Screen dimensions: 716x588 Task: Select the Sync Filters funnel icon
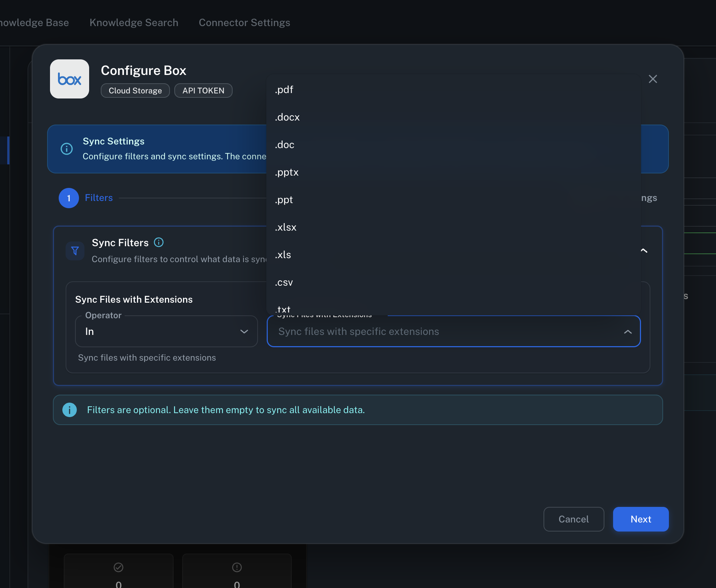pos(74,251)
